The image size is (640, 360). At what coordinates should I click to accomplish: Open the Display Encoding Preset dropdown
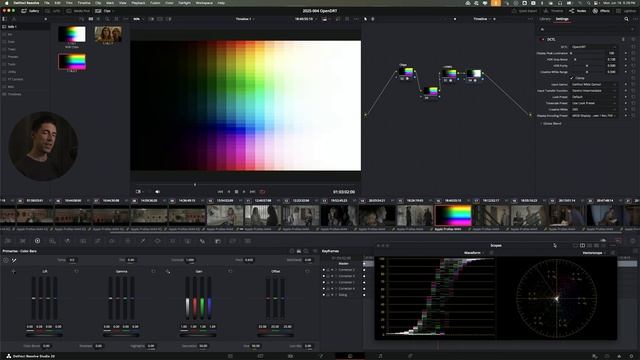tap(593, 116)
